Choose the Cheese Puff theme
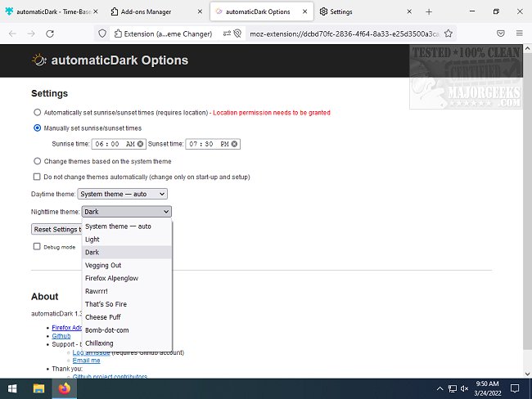532x399 pixels. 127,317
